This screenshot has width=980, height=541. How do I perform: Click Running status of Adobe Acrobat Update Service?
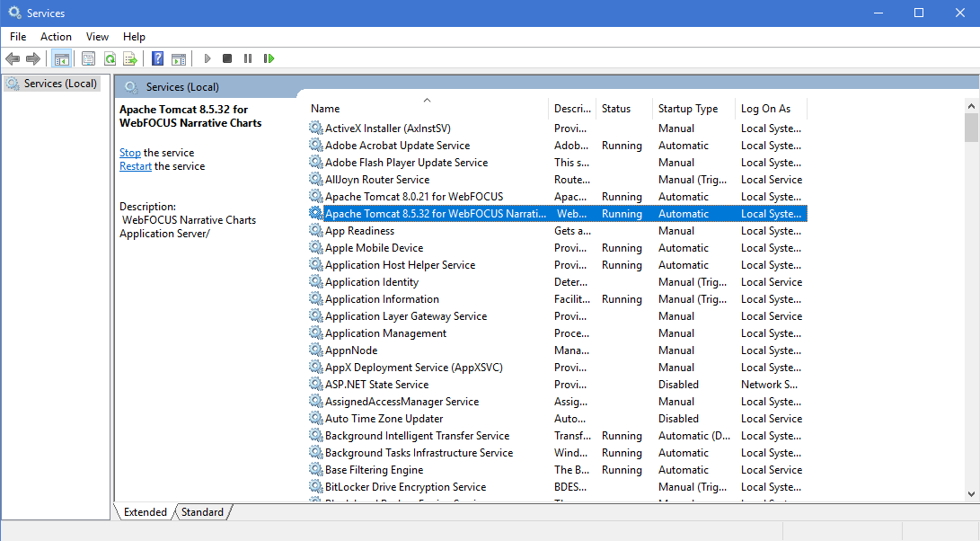(622, 145)
